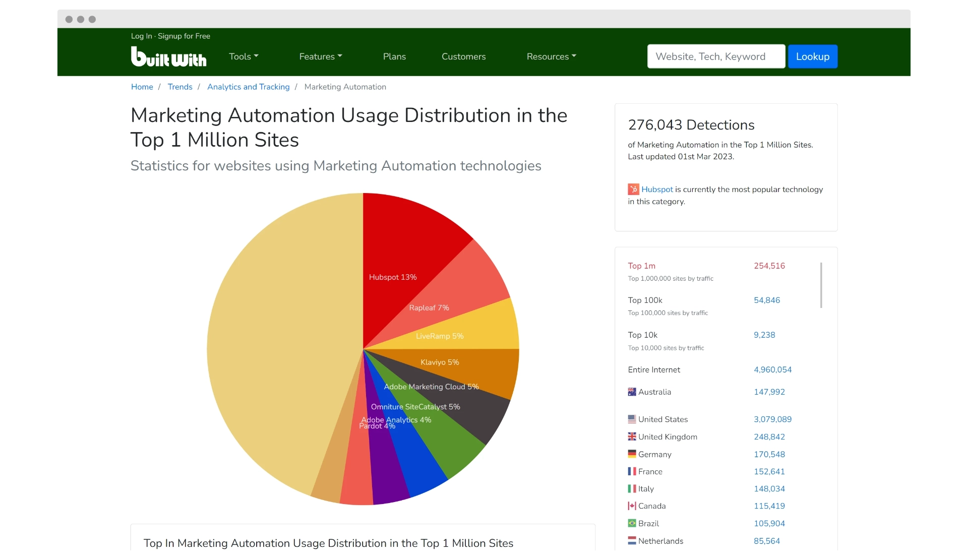Click the Hubspot logo icon

633,190
